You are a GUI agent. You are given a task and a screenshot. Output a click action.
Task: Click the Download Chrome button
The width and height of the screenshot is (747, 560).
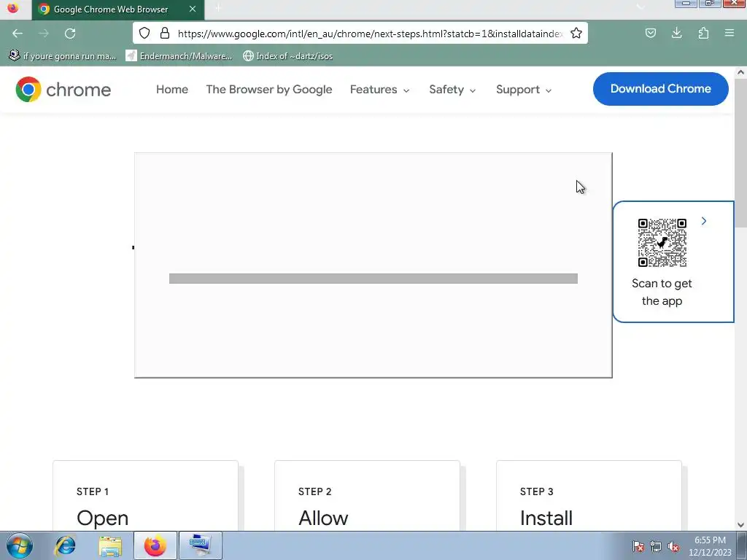tap(660, 88)
